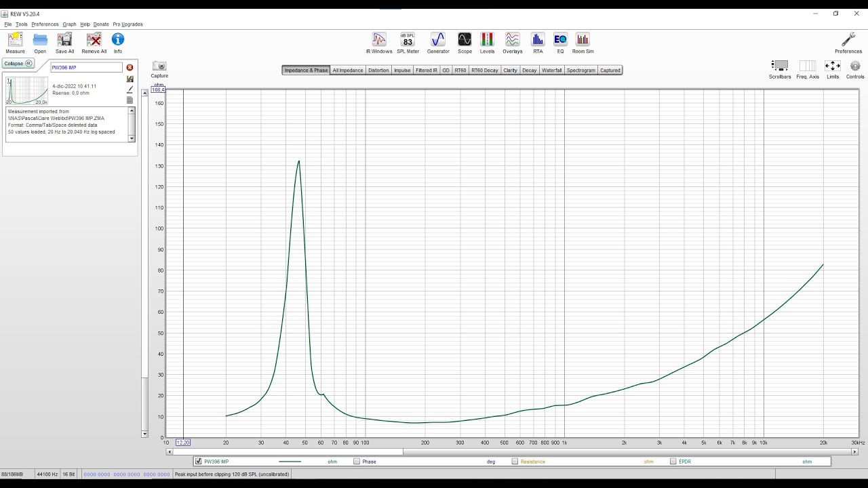Open the Info panel icon
868x488 pixels.
pos(118,39)
